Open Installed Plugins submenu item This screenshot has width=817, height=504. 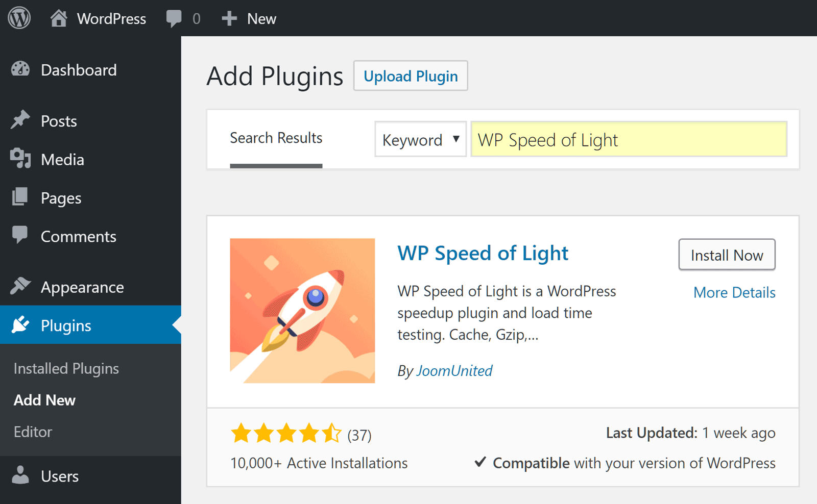(66, 368)
